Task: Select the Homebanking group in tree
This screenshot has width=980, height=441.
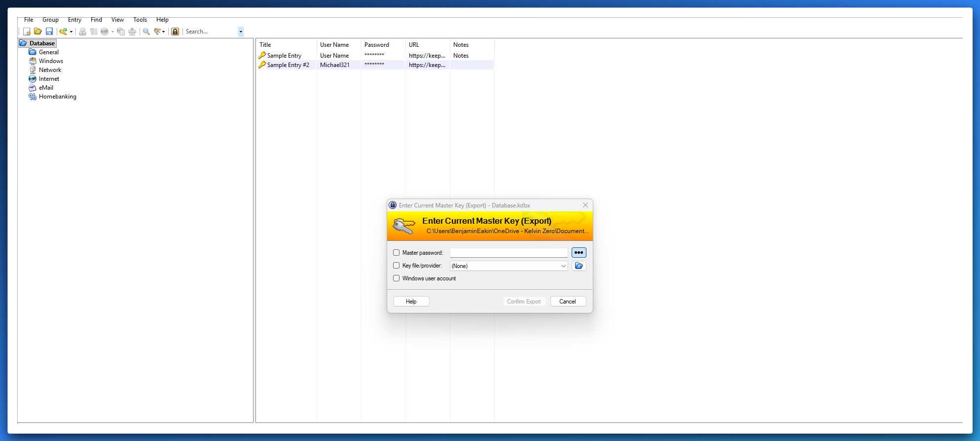Action: 57,97
